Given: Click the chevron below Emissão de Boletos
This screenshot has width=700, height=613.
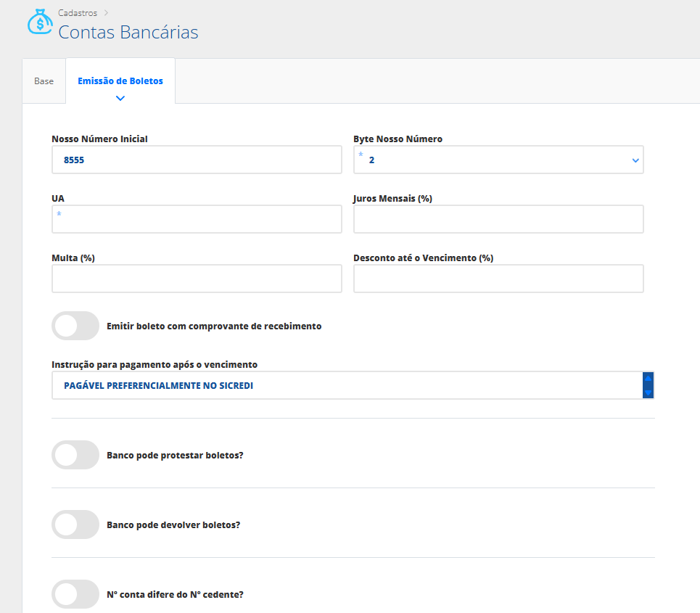Looking at the screenshot, I should pyautogui.click(x=120, y=98).
